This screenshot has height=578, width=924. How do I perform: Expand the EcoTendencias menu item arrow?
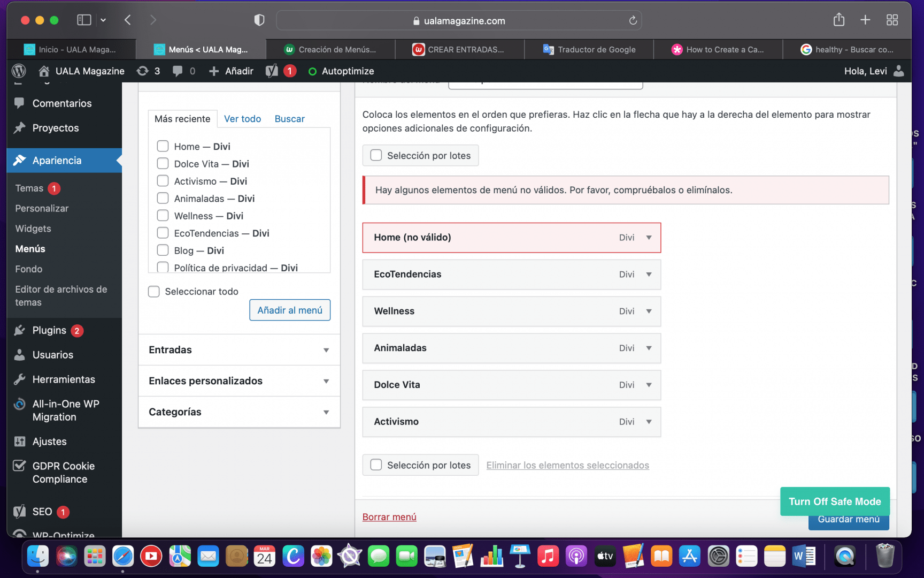[x=649, y=275]
